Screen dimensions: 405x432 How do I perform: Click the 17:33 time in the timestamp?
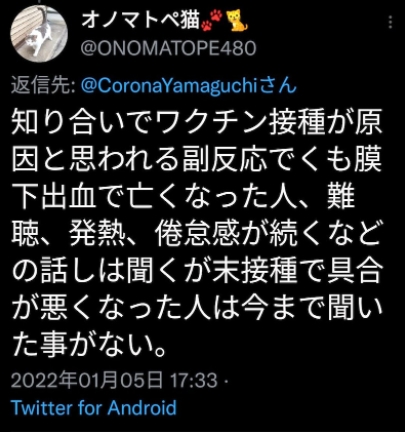tap(194, 380)
